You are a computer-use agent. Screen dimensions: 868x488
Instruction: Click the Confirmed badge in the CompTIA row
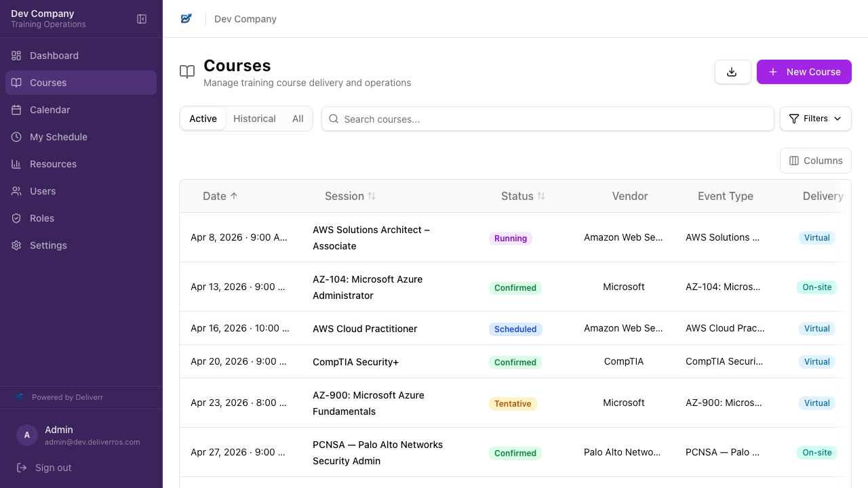pos(515,362)
